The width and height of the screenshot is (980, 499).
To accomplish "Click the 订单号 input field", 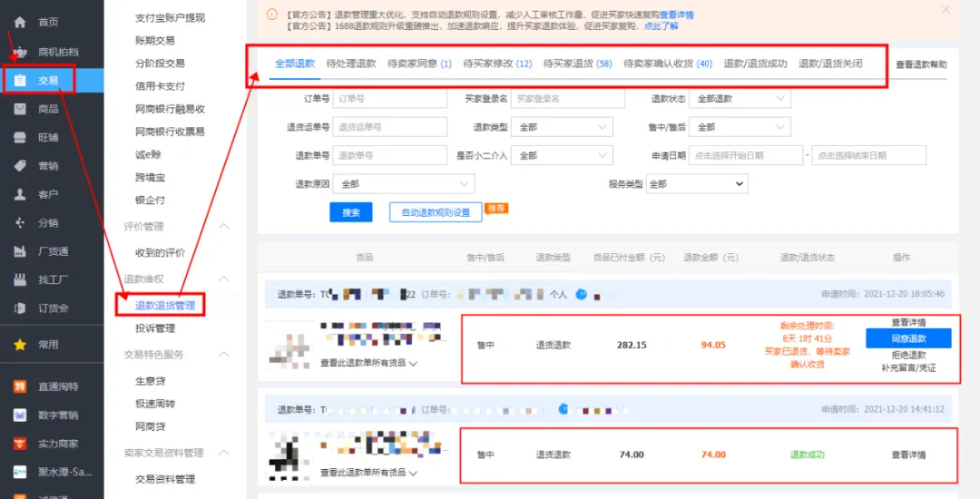I will click(x=389, y=98).
